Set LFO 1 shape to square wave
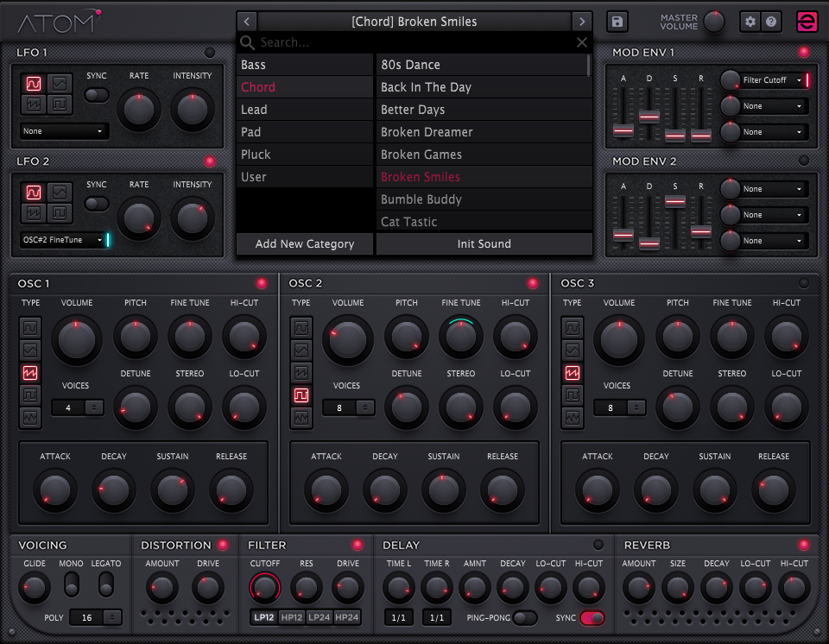The width and height of the screenshot is (829, 644). coord(58,106)
